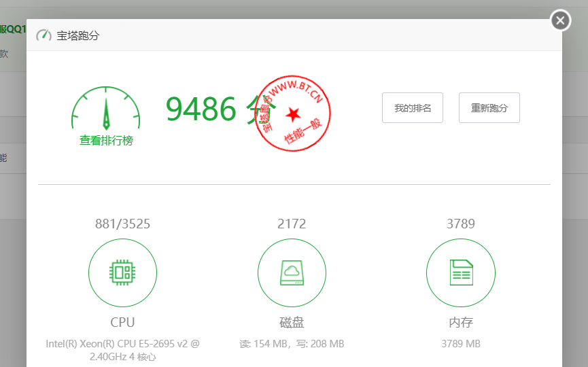Viewport: 588px width, 367px height.
Task: Click the 重新跑分 button
Action: [x=489, y=108]
